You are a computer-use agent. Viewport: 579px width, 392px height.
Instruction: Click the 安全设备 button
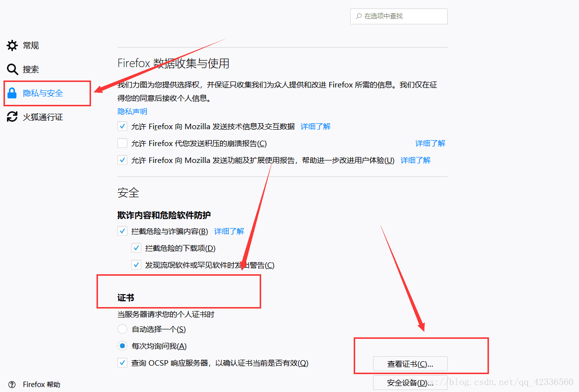[x=410, y=383]
